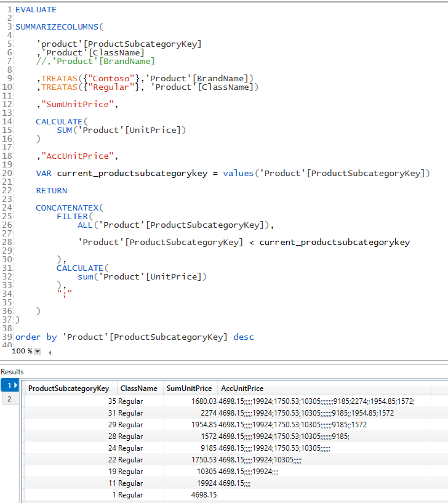Select SumUnitPrice value 1680.03
This screenshot has width=448, height=503.
pyautogui.click(x=191, y=401)
